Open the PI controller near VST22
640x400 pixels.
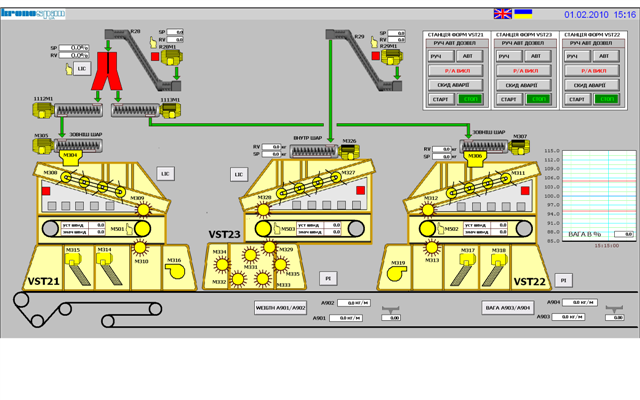pyautogui.click(x=565, y=280)
